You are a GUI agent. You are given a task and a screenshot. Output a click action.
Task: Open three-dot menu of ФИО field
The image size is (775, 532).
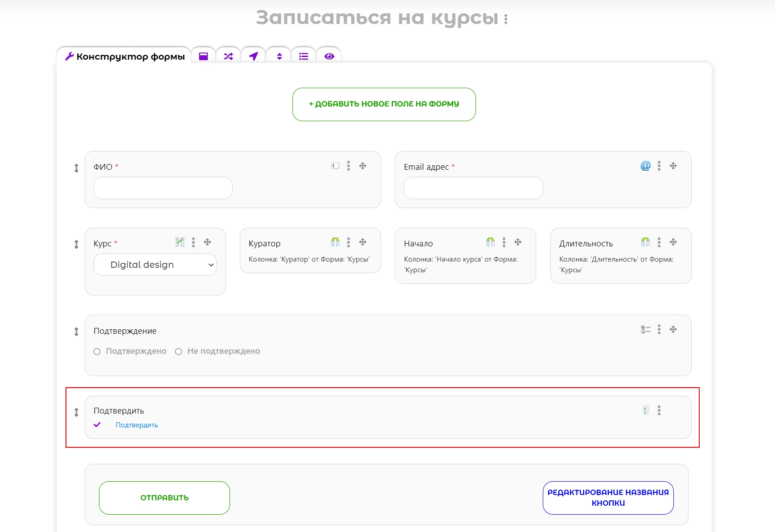349,166
